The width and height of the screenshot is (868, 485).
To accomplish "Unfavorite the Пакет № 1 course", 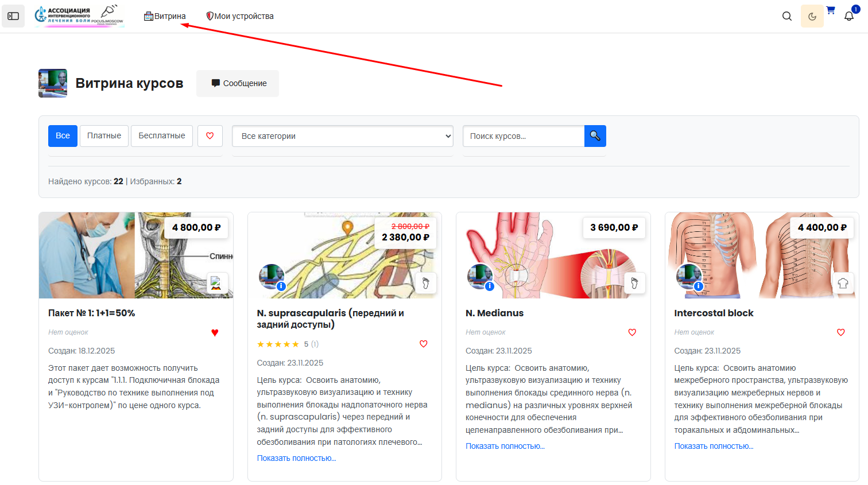I will (x=215, y=332).
